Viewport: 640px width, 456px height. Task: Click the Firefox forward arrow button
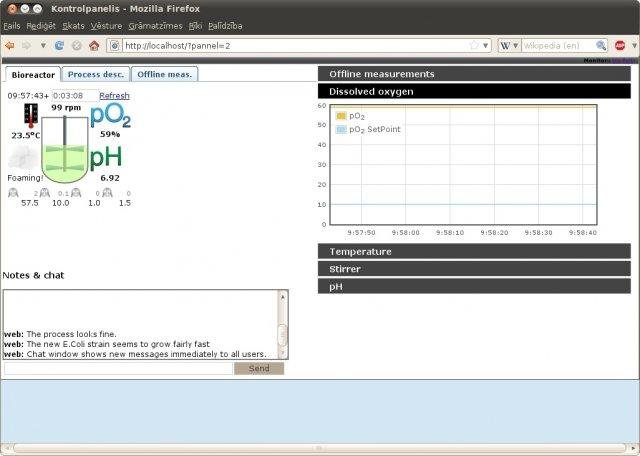[27, 46]
